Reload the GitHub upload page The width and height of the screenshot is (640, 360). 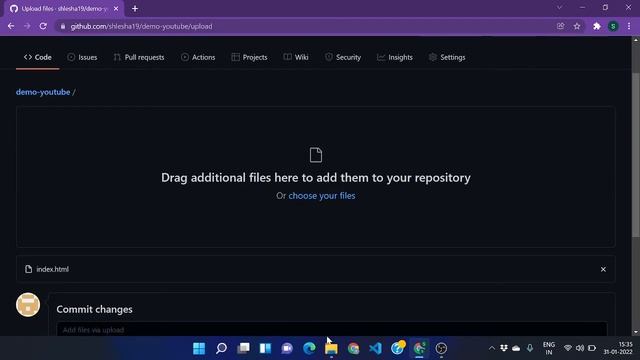point(43,26)
